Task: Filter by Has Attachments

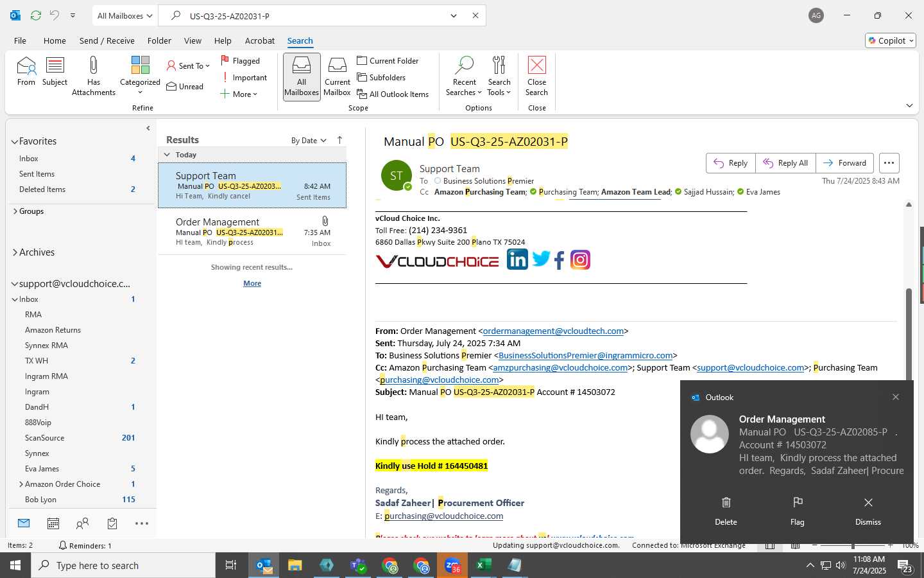Action: pos(94,76)
